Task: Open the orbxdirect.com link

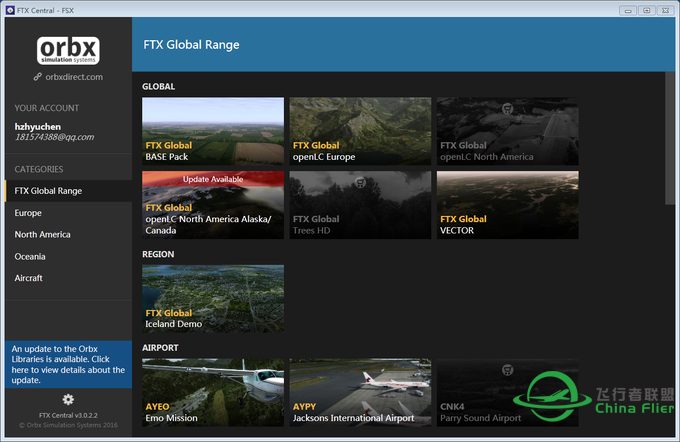Action: (x=74, y=77)
